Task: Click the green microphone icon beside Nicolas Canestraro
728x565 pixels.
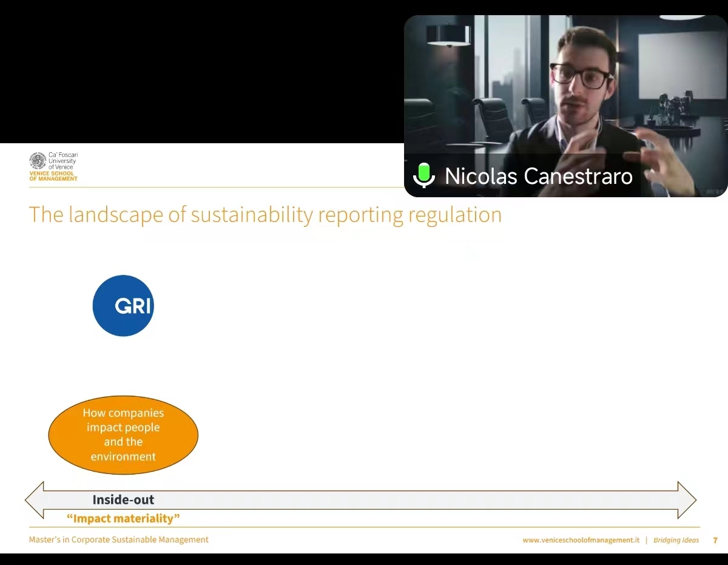Action: tap(424, 175)
